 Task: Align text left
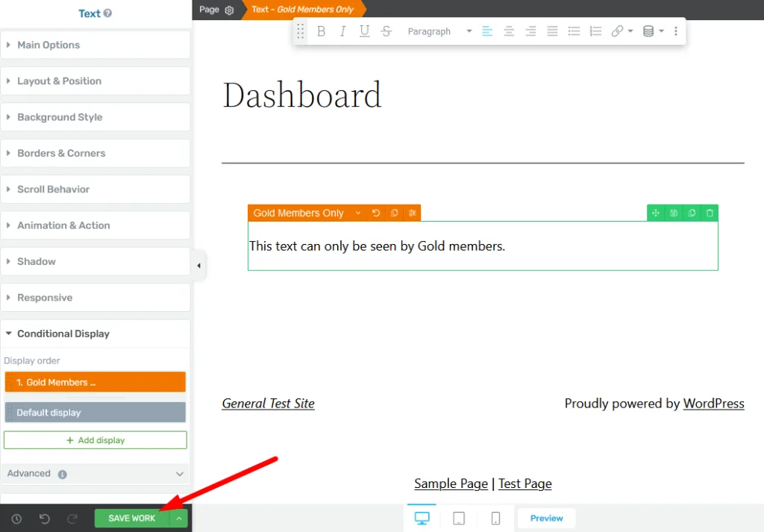pyautogui.click(x=487, y=31)
